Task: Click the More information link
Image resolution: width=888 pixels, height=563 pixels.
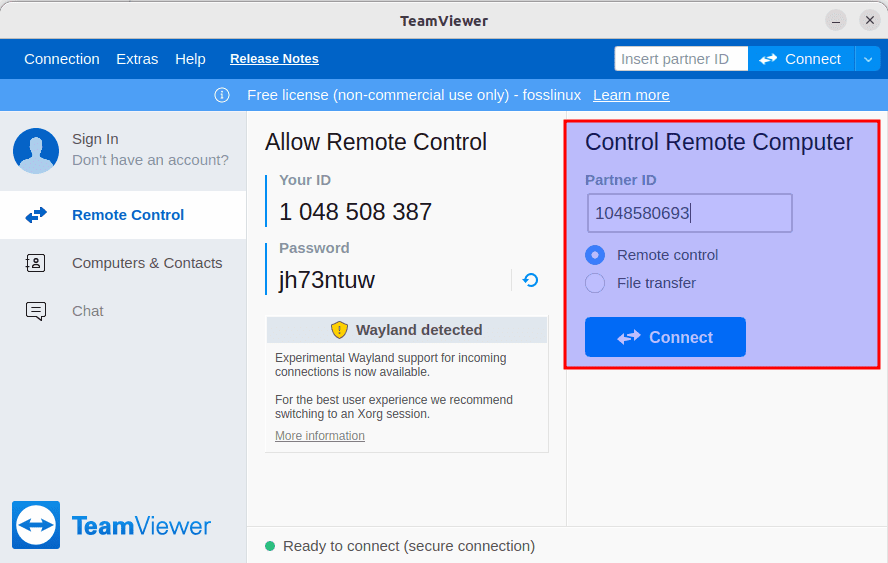Action: click(320, 436)
